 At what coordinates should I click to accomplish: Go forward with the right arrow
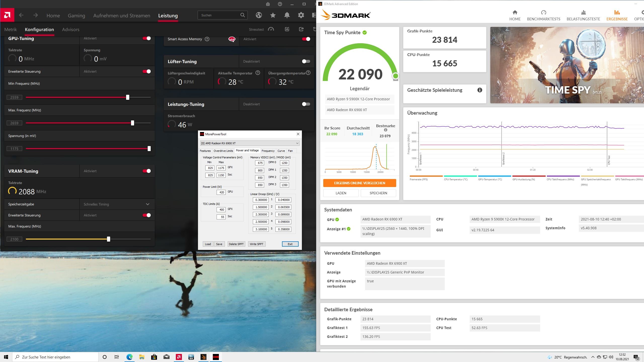pyautogui.click(x=35, y=15)
